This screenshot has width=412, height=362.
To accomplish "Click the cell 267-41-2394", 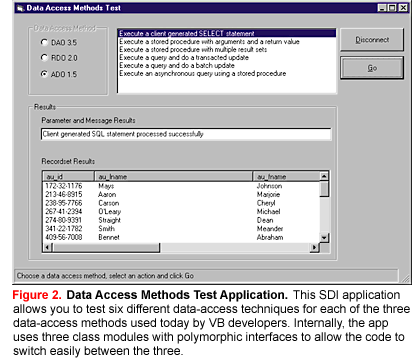I will [x=64, y=212].
